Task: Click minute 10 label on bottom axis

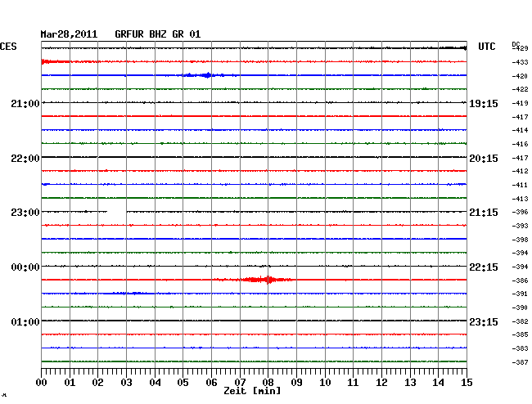Action: point(325,383)
